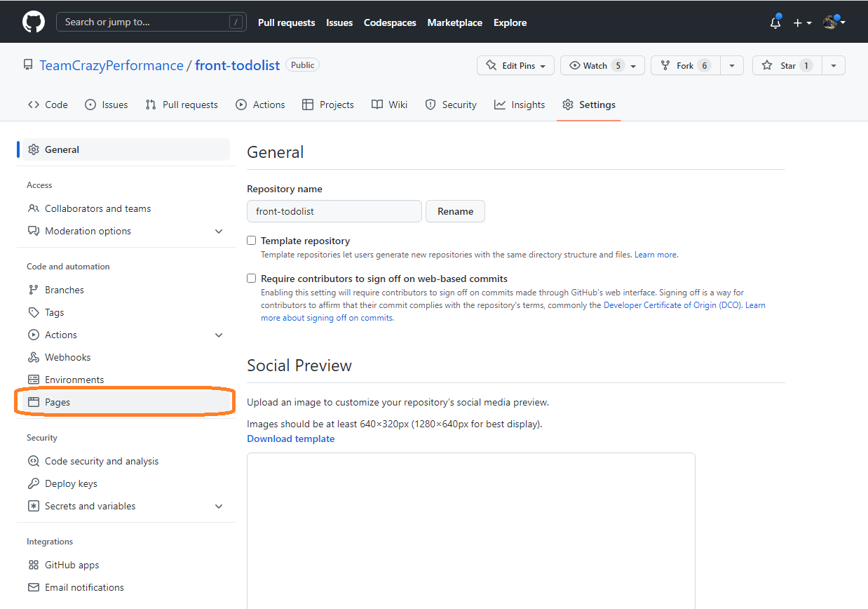This screenshot has height=609, width=868.
Task: Click the Search or jump to field
Action: [x=151, y=22]
